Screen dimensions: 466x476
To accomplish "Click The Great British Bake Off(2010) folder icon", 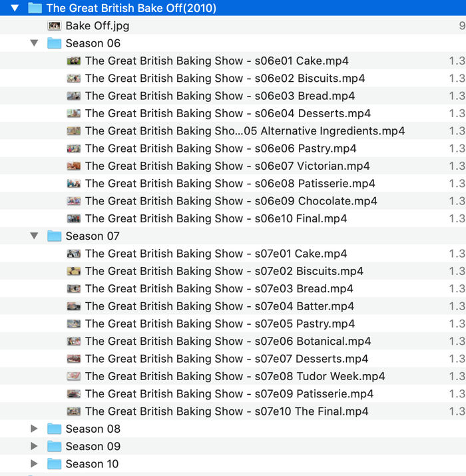I will point(35,8).
